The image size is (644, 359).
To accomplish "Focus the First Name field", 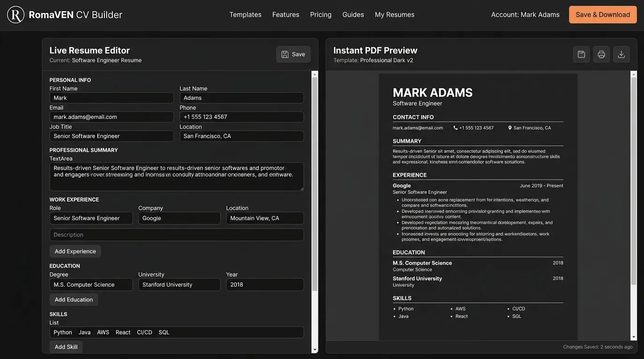I will (x=111, y=98).
